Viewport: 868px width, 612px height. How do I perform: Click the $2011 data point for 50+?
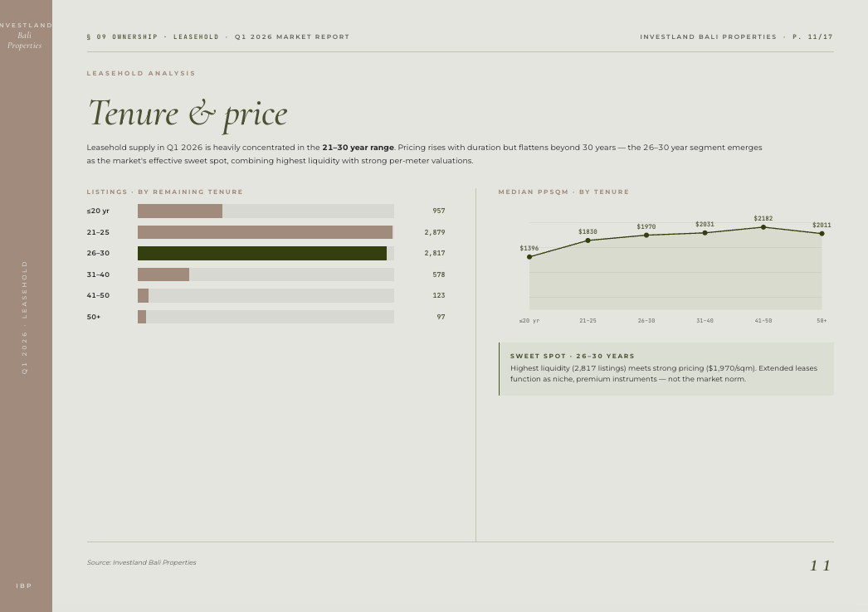point(822,234)
